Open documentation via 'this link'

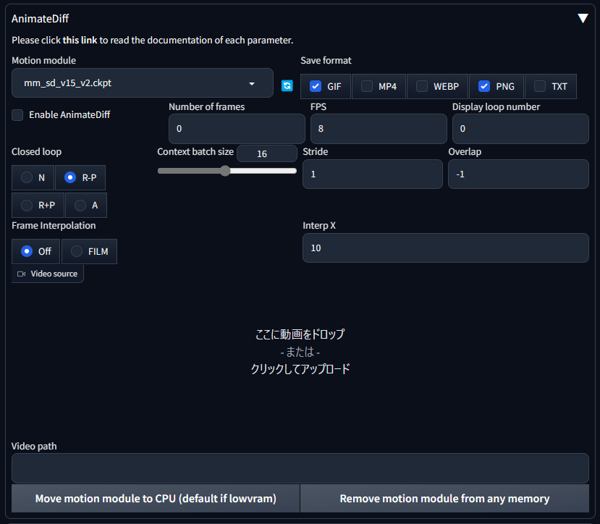80,40
